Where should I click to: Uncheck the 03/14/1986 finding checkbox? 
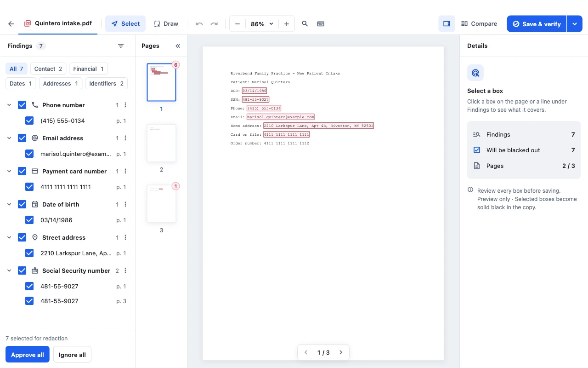[x=29, y=220]
